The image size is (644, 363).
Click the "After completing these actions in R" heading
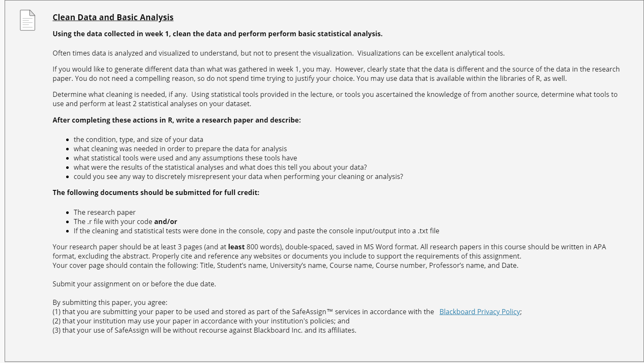tap(177, 120)
